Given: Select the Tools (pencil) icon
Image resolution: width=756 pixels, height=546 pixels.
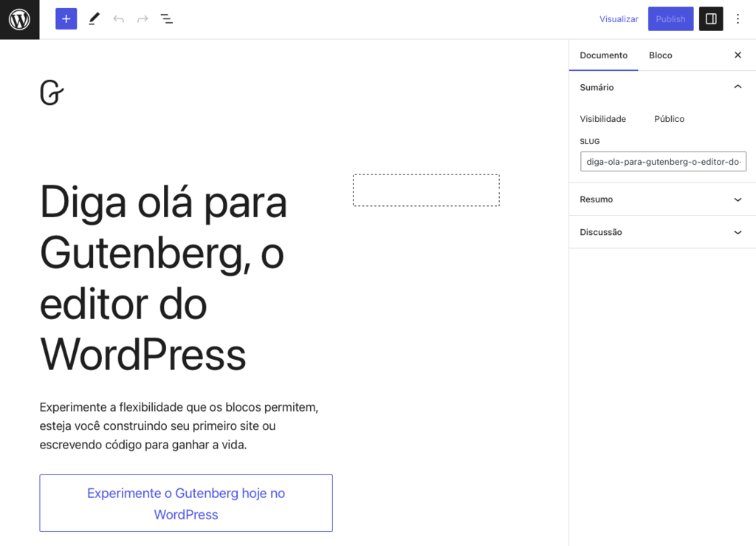Looking at the screenshot, I should (x=93, y=18).
